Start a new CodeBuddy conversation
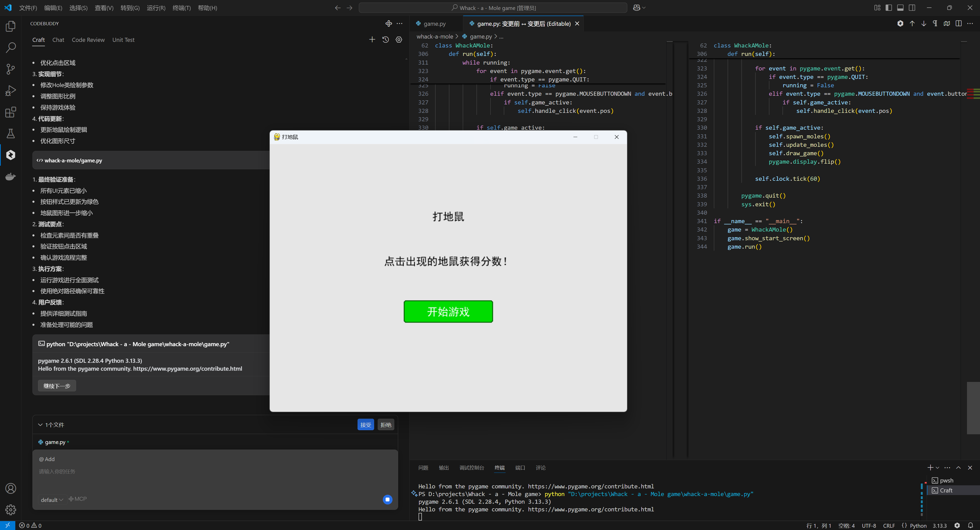The height and width of the screenshot is (530, 980). tap(372, 40)
